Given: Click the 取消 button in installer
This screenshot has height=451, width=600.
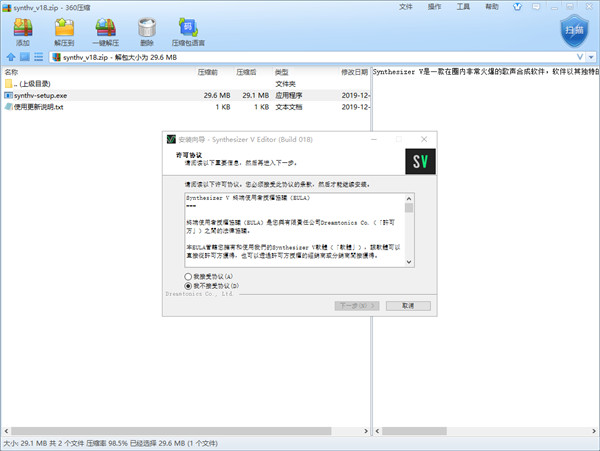Looking at the screenshot, I should (408, 306).
